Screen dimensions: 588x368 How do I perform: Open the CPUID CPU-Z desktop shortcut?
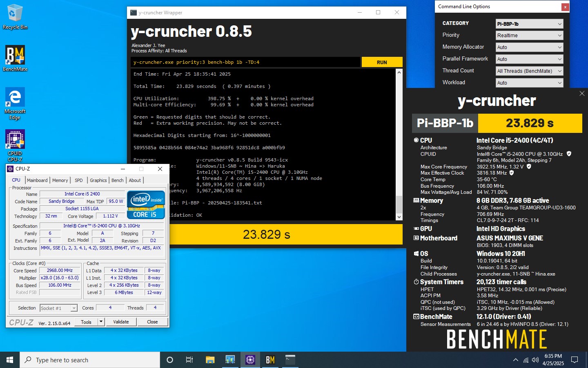point(15,146)
